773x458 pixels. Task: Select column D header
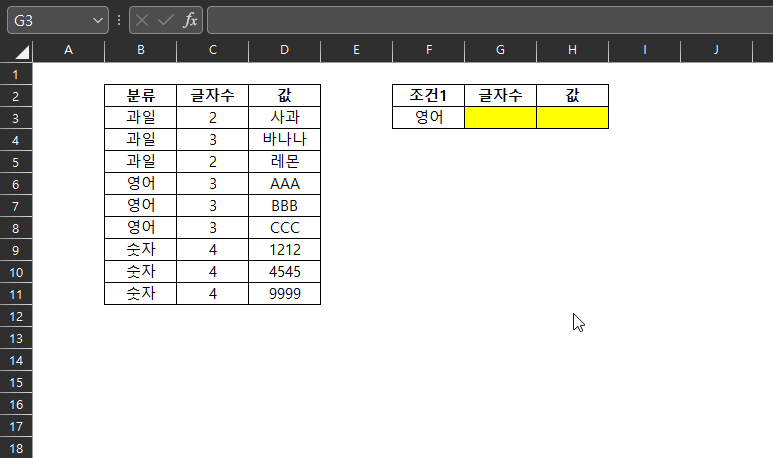pyautogui.click(x=284, y=50)
